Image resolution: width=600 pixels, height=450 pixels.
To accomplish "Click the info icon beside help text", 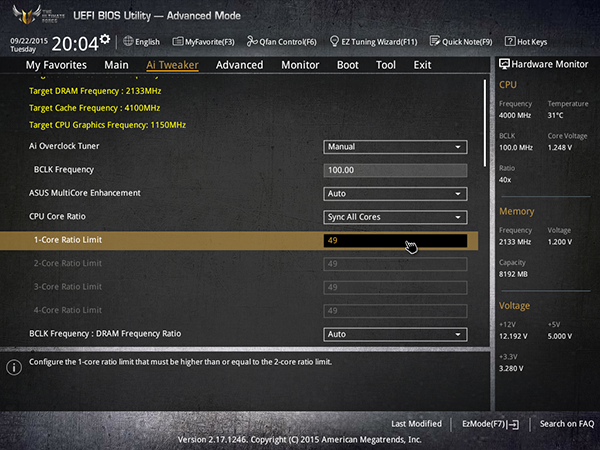I will click(14, 367).
